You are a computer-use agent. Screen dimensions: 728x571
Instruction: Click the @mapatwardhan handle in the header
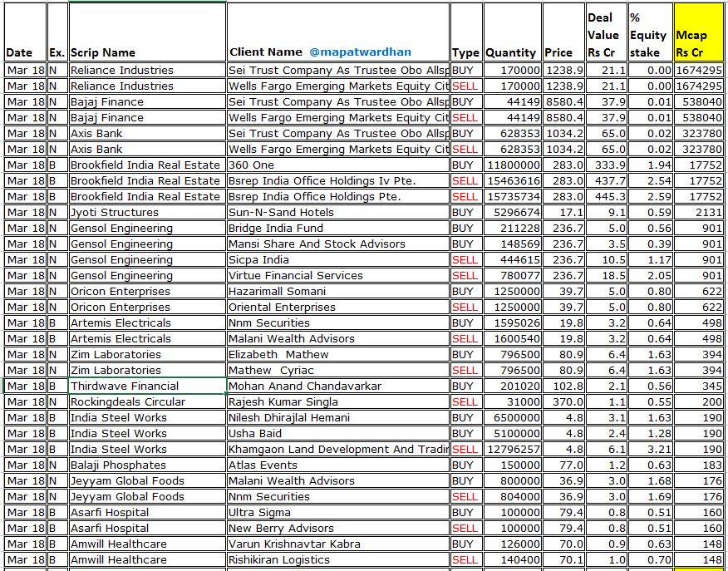pyautogui.click(x=360, y=52)
